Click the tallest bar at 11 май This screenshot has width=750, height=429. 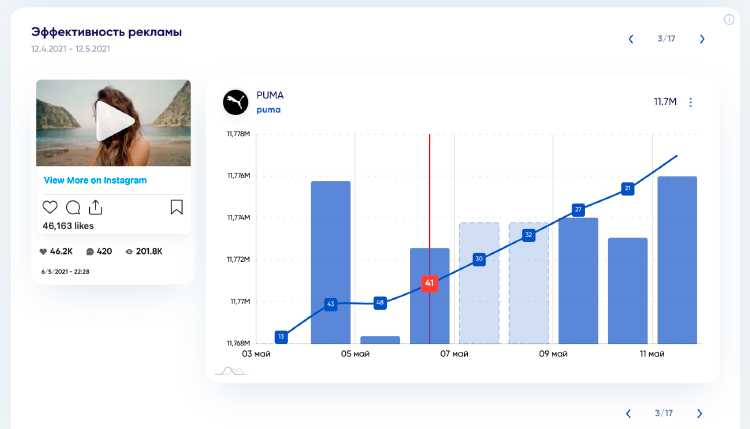click(x=677, y=260)
